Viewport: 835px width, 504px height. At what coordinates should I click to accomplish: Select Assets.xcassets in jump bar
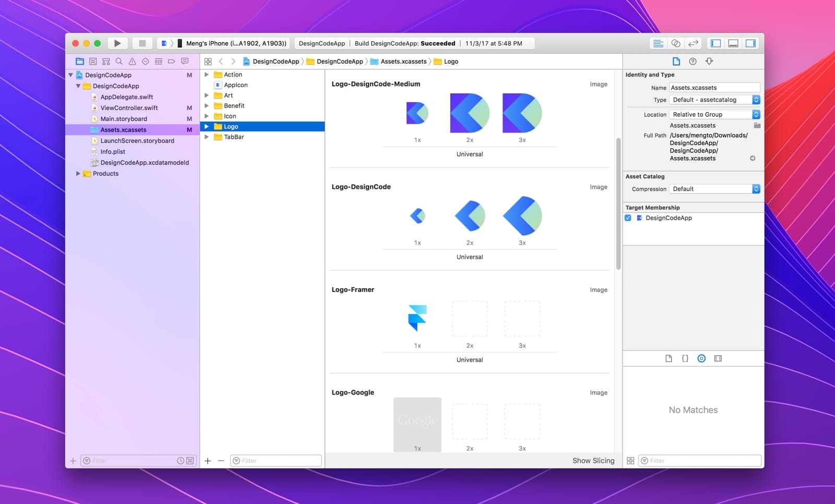pos(398,61)
